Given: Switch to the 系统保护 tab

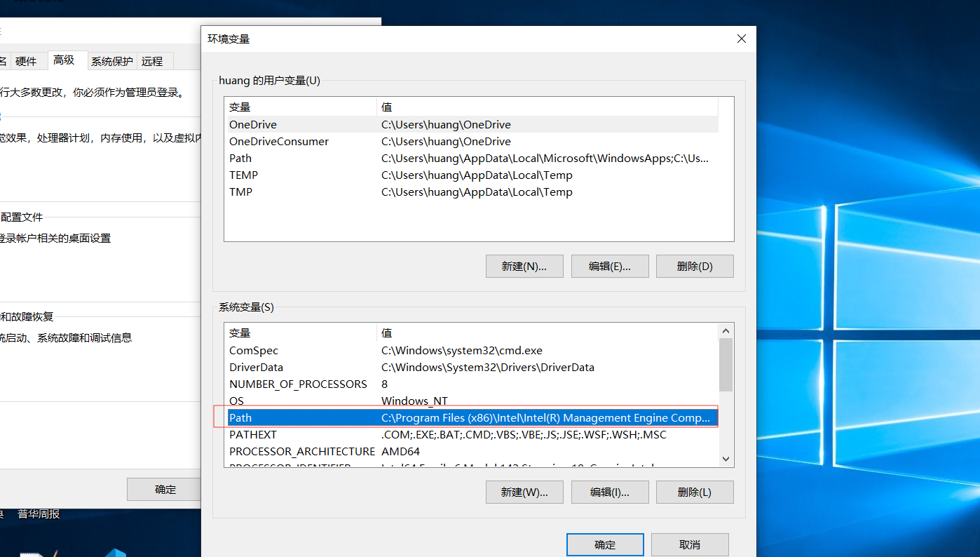Looking at the screenshot, I should [x=112, y=62].
